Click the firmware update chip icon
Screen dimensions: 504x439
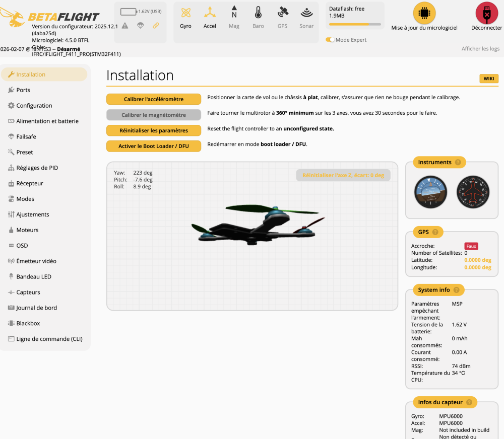tap(424, 13)
